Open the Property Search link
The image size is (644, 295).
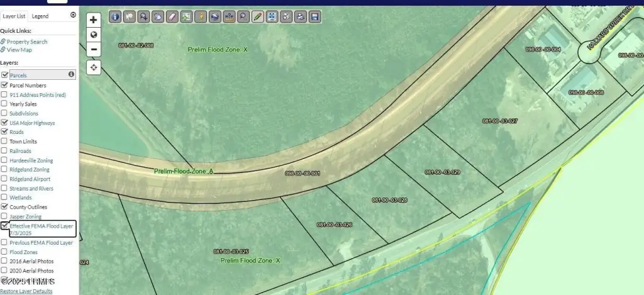click(x=27, y=42)
